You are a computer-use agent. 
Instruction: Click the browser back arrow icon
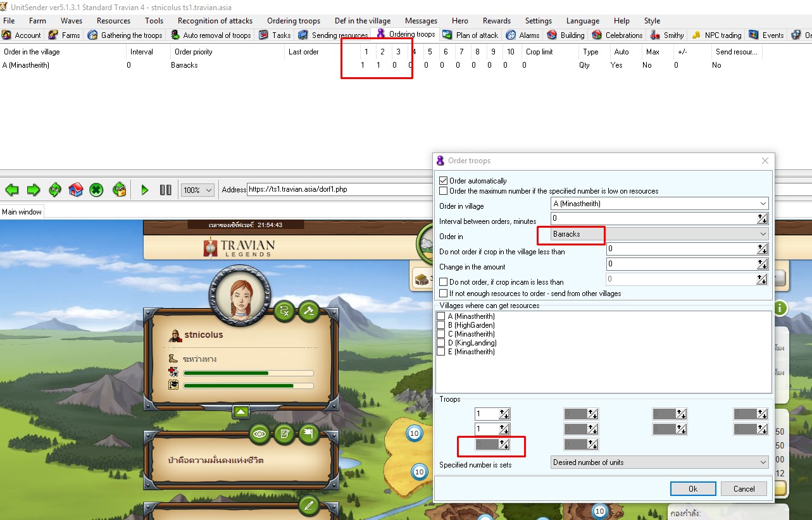tap(12, 189)
